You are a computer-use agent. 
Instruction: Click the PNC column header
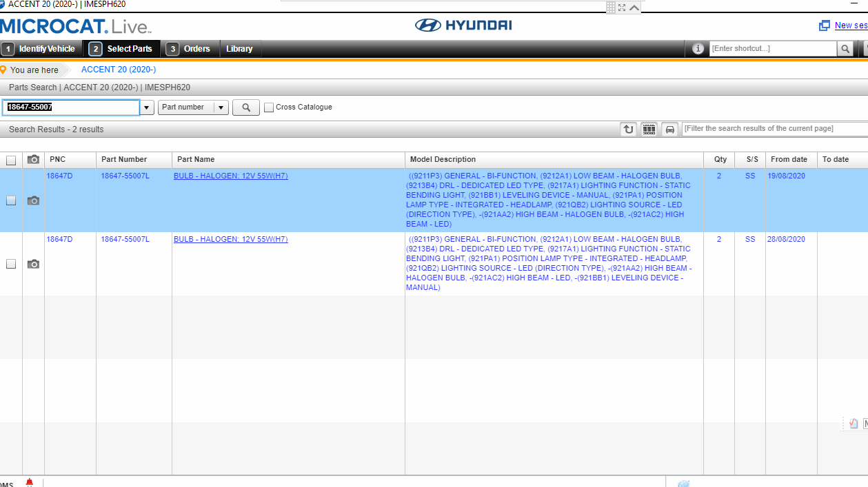click(x=70, y=160)
